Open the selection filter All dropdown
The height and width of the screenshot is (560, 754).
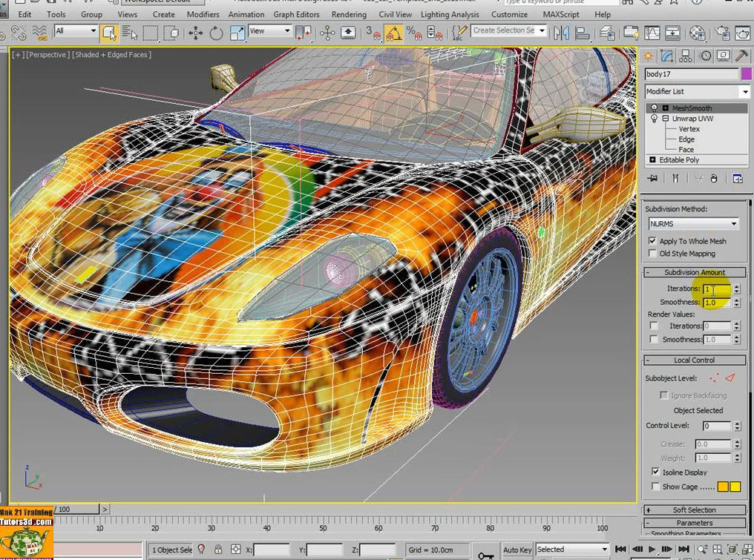tap(76, 31)
